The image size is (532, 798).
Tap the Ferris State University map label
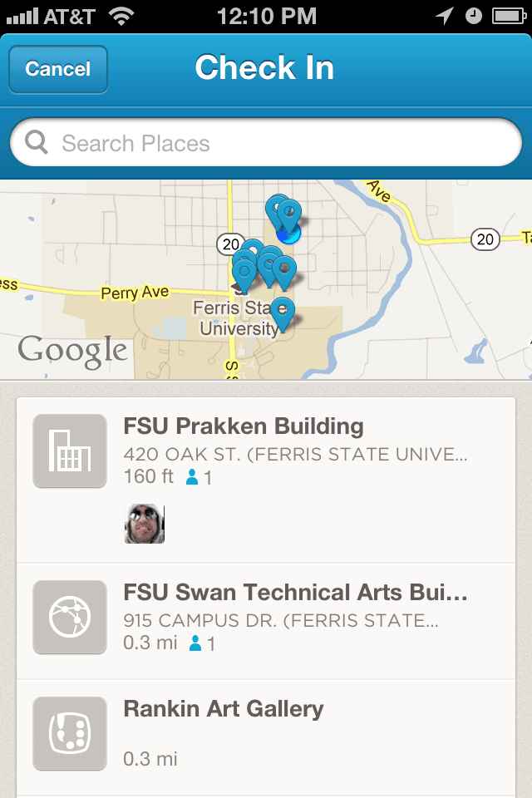point(239,318)
